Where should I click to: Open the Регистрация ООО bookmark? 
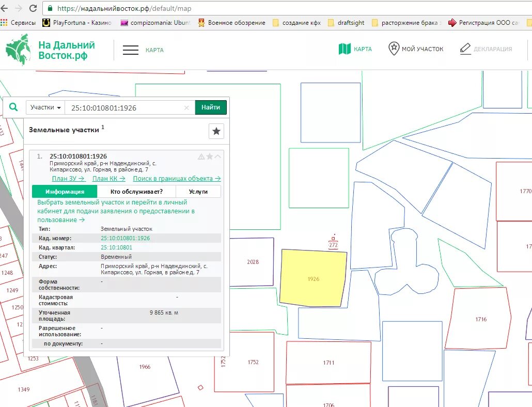click(483, 23)
